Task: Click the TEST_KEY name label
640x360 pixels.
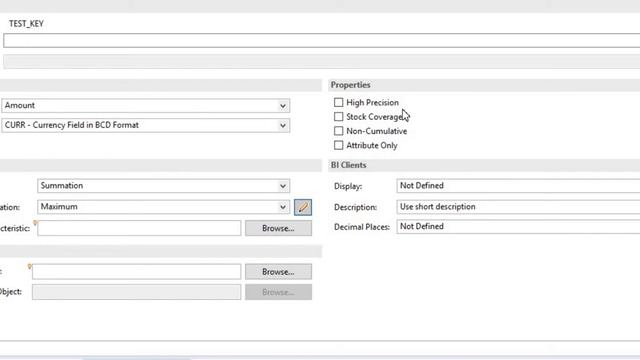Action: pos(27,24)
